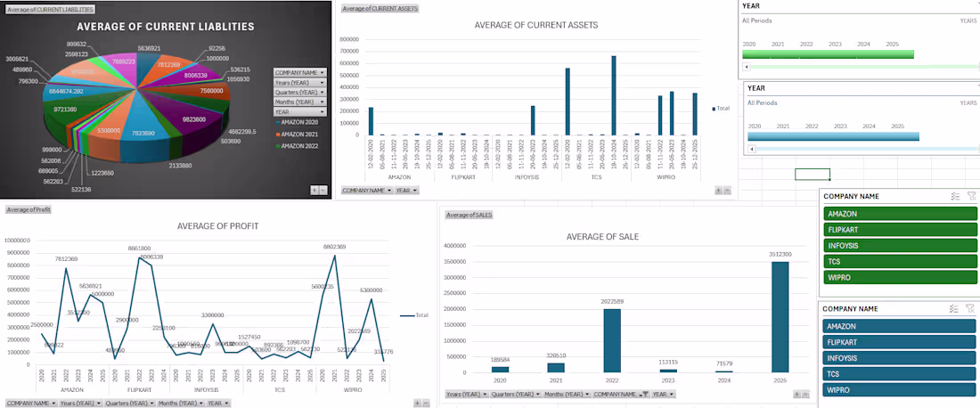Open COMPANY NAME dropdown under Current Assets chart
This screenshot has height=408, width=980.
point(367,190)
